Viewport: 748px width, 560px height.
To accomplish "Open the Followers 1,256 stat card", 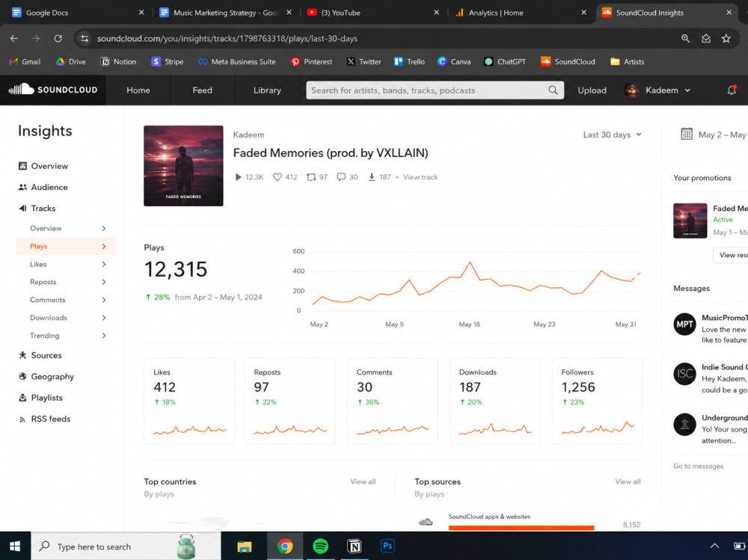I will [597, 401].
